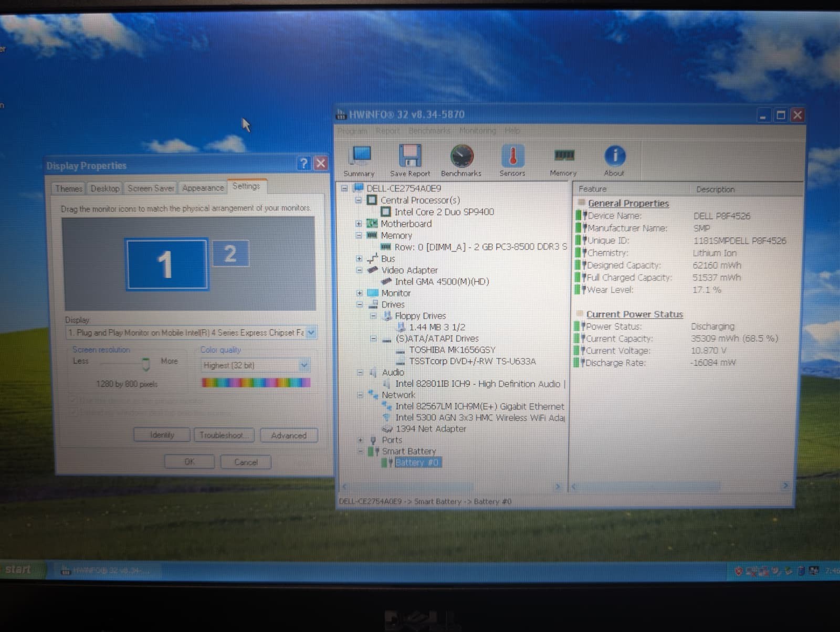Click the Troubleshoot... button
Image resolution: width=840 pixels, height=632 pixels.
(224, 435)
